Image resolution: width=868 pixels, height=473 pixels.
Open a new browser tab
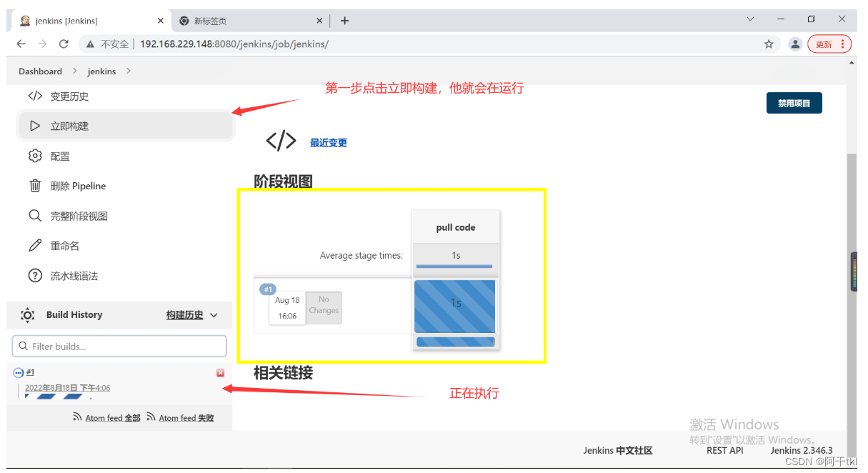pyautogui.click(x=344, y=21)
